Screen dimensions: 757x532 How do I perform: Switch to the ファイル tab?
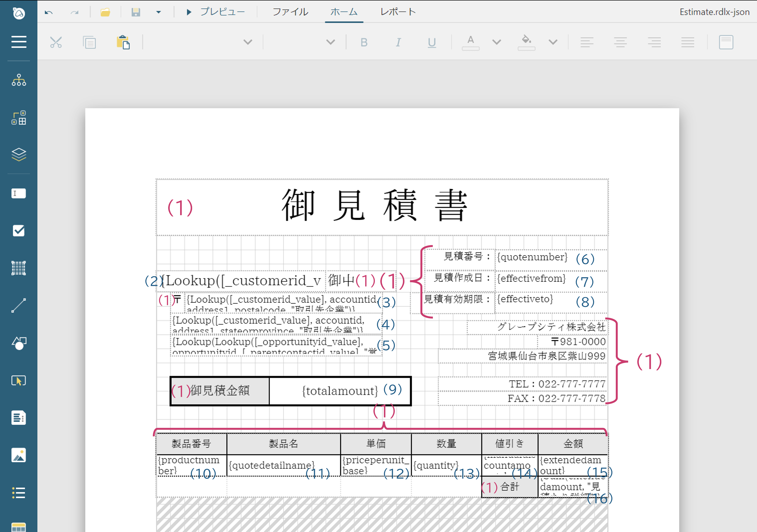coord(290,12)
